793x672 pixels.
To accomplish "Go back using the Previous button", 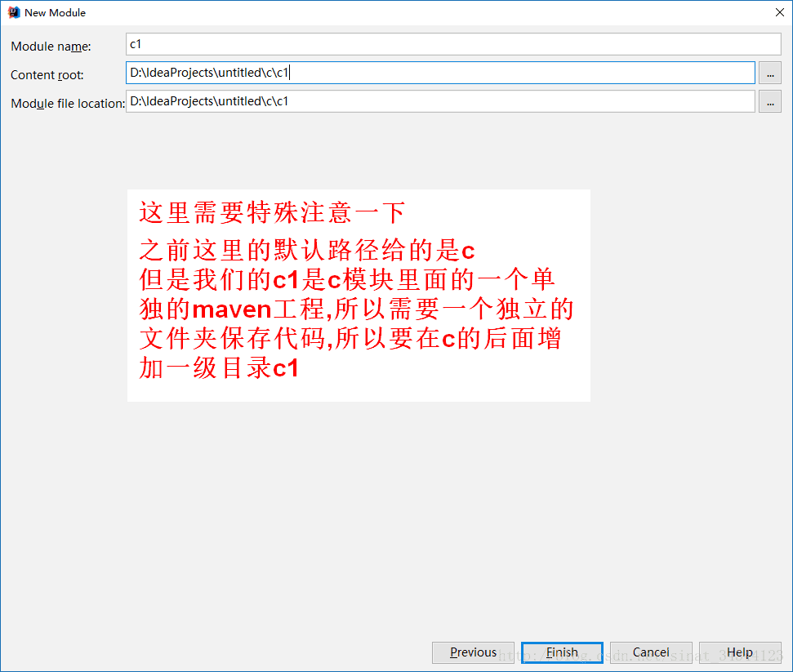I will (x=472, y=652).
